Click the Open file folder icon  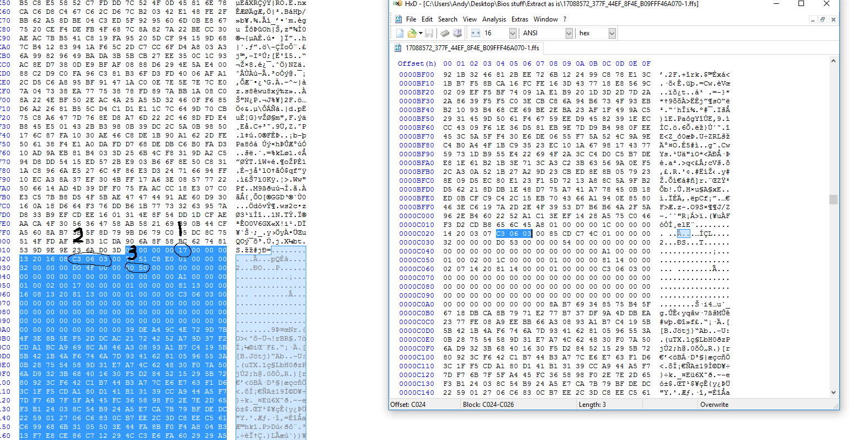click(x=411, y=33)
